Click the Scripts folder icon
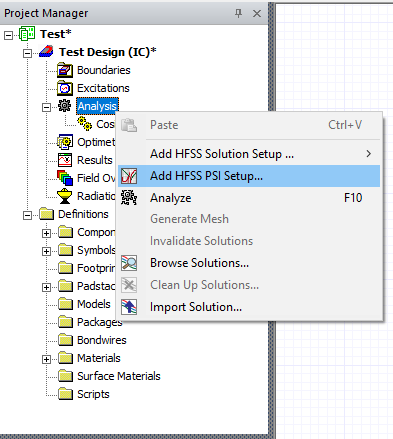Viewport: 393px width, 439px height. [x=65, y=394]
